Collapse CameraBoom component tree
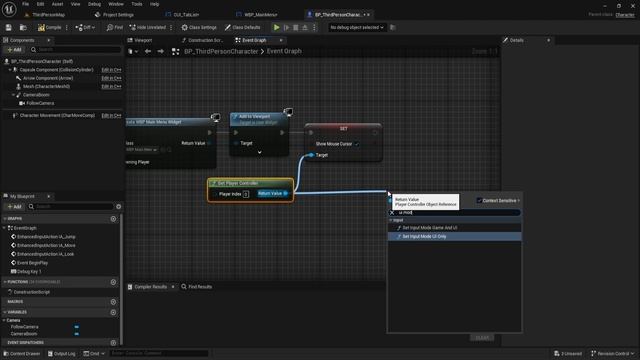 coord(13,95)
